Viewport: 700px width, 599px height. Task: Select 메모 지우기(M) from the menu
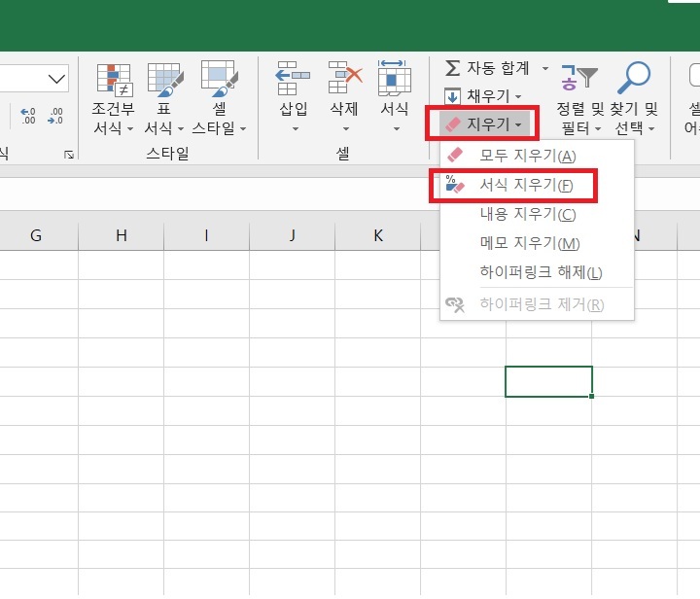point(537,243)
